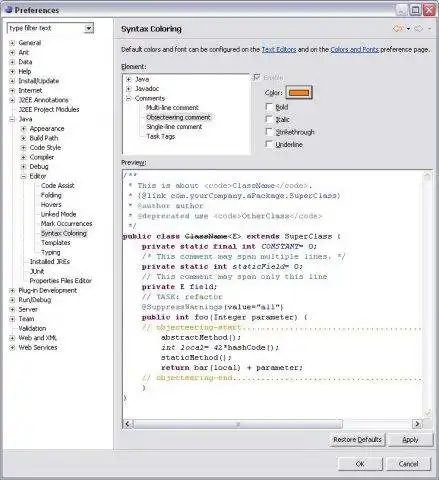Open Templates preferences page
The height and width of the screenshot is (480, 439).
(x=56, y=243)
